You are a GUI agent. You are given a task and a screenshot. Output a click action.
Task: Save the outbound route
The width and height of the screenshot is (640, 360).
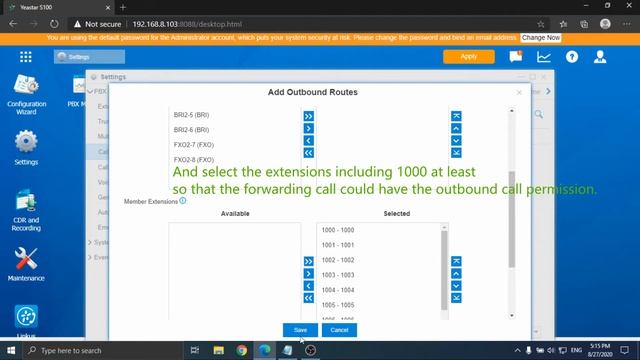pos(300,330)
